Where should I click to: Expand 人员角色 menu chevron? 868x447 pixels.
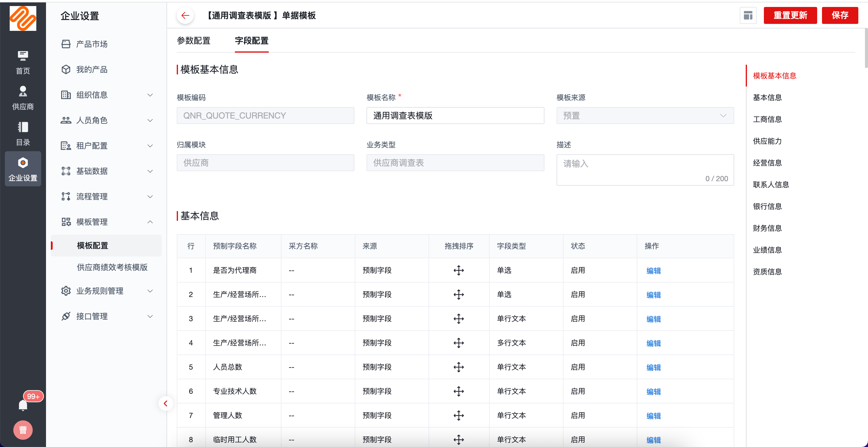(150, 120)
